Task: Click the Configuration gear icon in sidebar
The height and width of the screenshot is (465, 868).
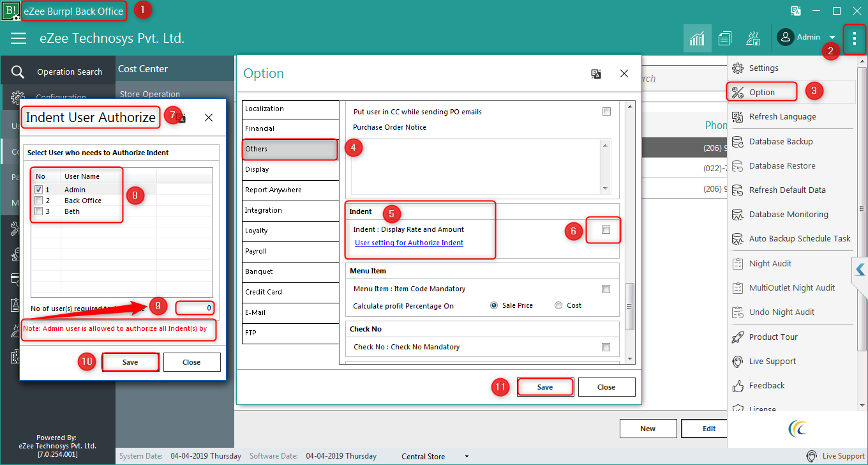Action: point(18,97)
